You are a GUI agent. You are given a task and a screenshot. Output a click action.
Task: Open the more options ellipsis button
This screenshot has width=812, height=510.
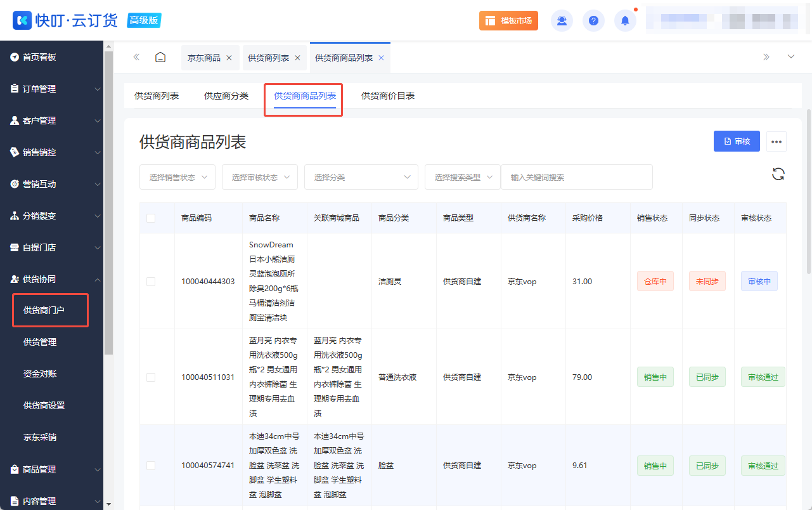tap(777, 141)
